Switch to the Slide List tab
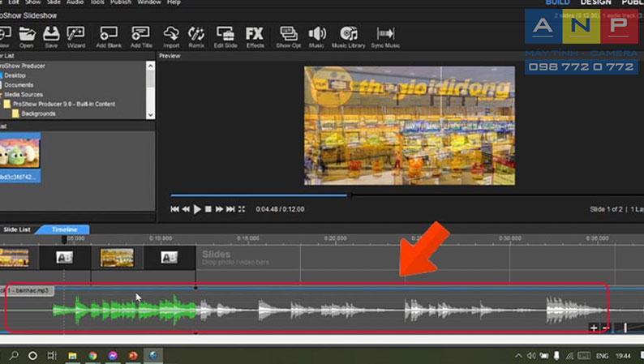 tap(17, 229)
